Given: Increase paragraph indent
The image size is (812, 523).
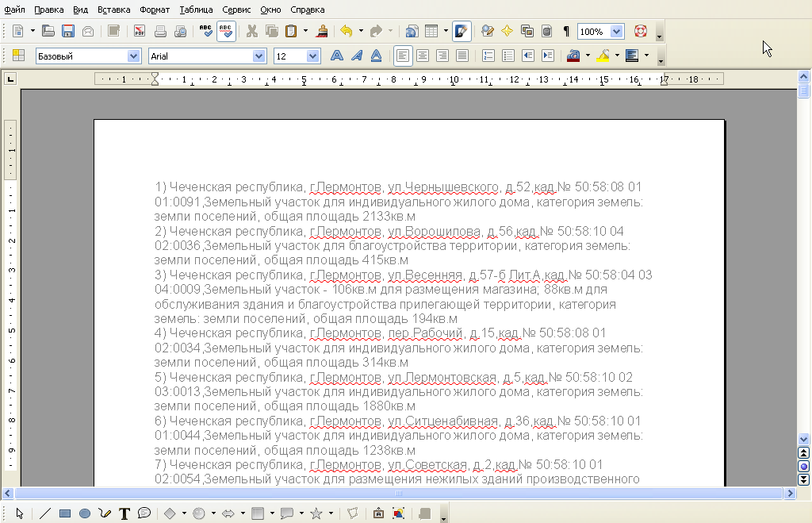Looking at the screenshot, I should (x=548, y=56).
